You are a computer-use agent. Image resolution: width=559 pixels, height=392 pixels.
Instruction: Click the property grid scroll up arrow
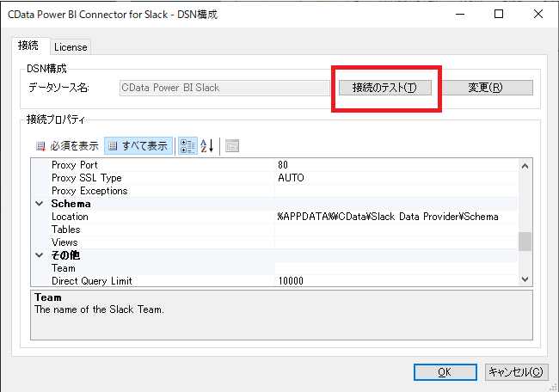click(x=525, y=166)
